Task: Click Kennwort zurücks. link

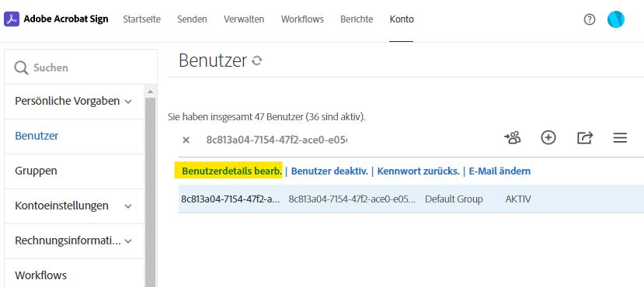Action: click(x=418, y=171)
